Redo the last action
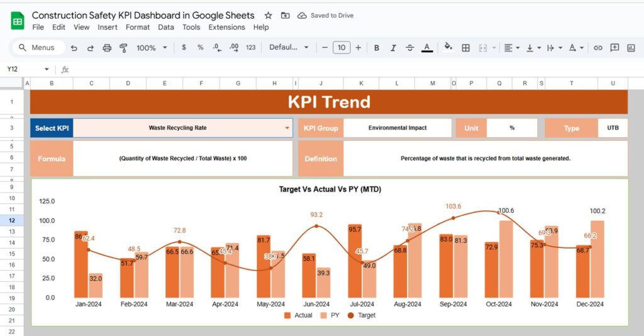 click(91, 48)
